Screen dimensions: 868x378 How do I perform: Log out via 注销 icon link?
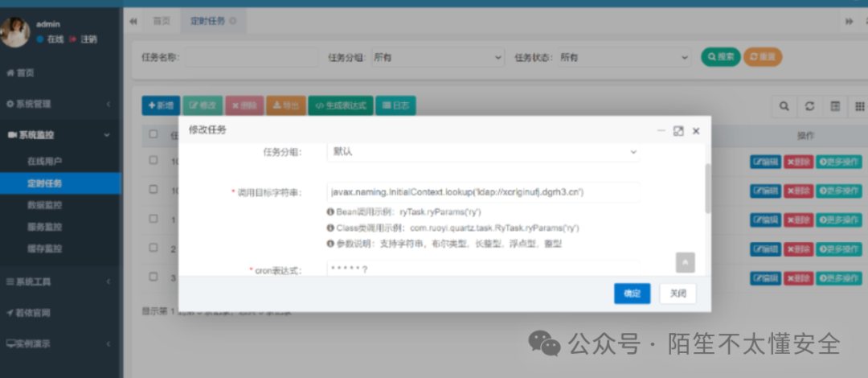[83, 39]
